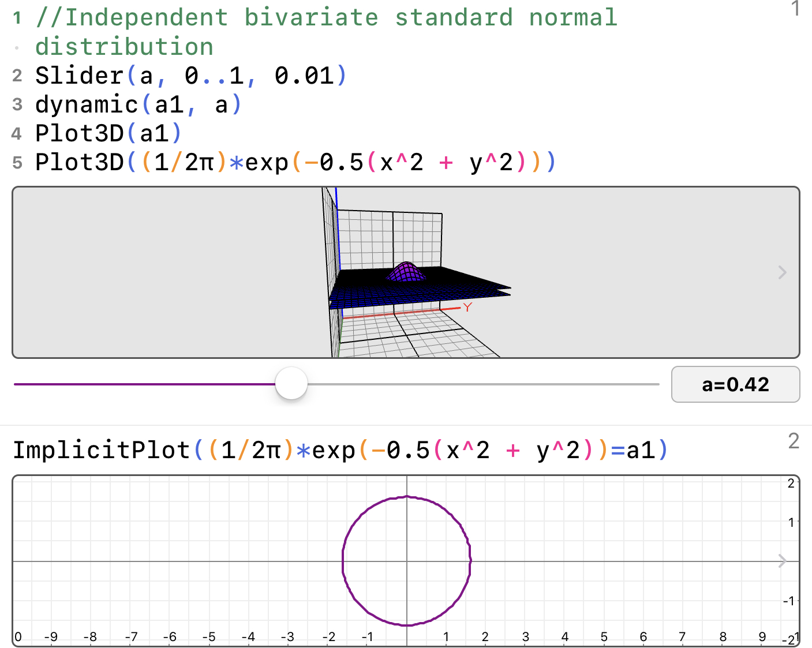Screen dimensions: 812x648
Task: Click line number 2 in the gutter
Action: 17,76
